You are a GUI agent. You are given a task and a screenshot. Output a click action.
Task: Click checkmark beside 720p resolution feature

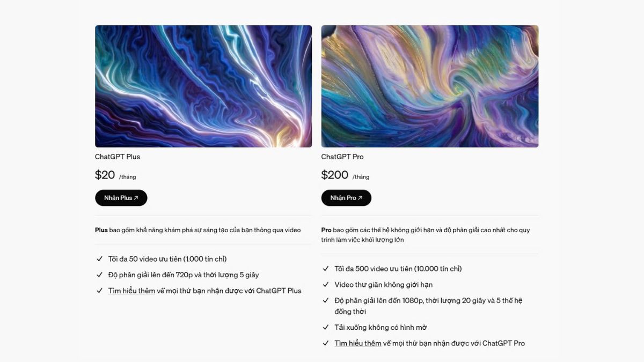pos(99,275)
